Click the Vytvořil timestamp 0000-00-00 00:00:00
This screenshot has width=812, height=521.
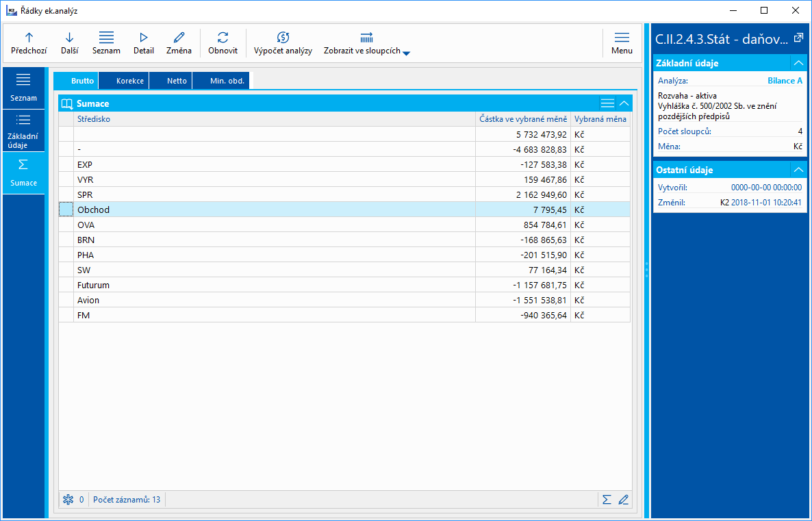(x=766, y=188)
